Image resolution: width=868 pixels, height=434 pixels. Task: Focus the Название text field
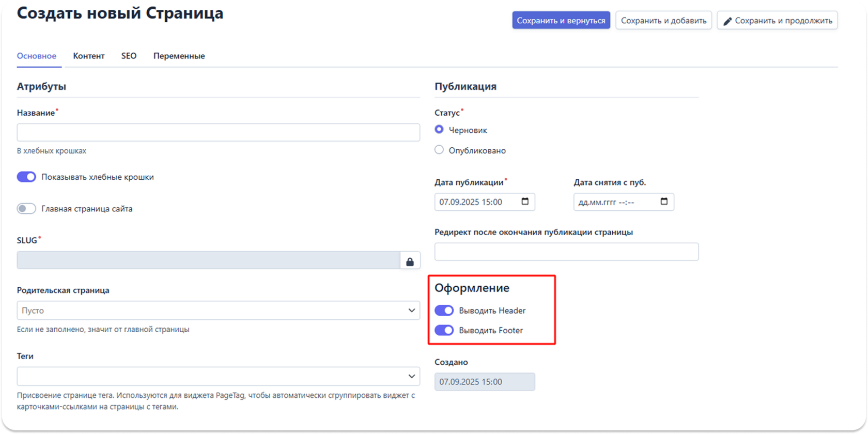[218, 132]
